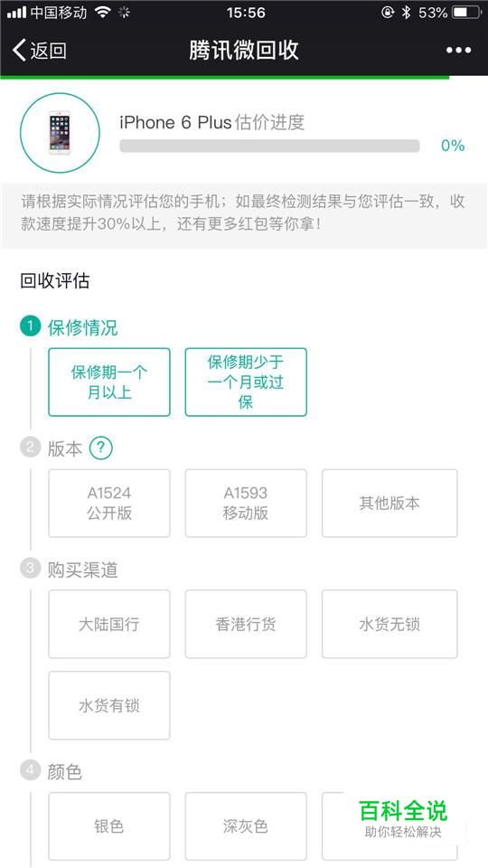The width and height of the screenshot is (488, 868).
Task: Select 香港行货 purchase channel
Action: (x=246, y=624)
